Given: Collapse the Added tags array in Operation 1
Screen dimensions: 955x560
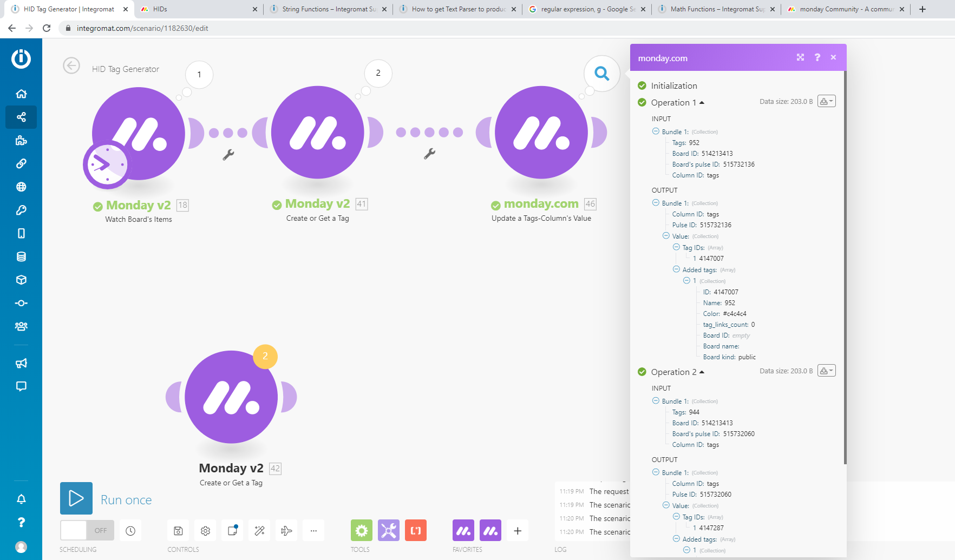Looking at the screenshot, I should tap(676, 269).
